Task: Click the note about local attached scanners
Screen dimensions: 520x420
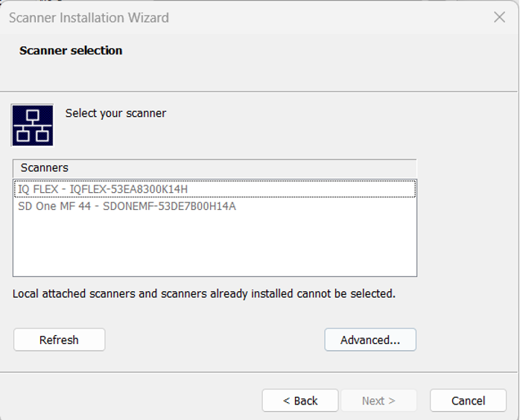Action: (203, 293)
